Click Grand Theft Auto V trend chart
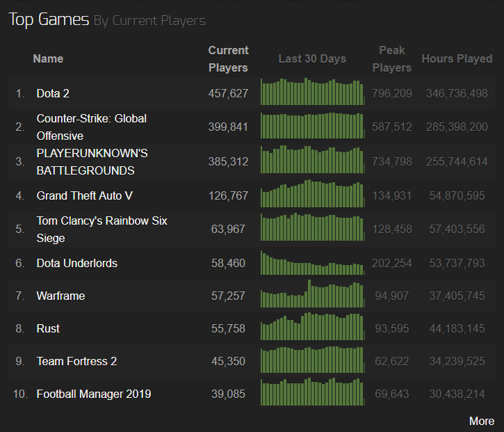Viewport: 504px width, 432px height. coord(312,195)
